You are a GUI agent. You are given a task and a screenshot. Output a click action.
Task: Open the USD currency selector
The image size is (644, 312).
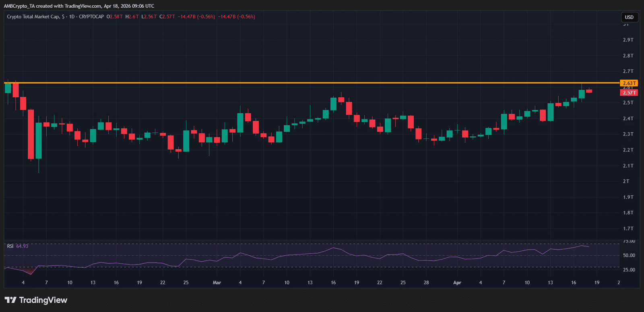tap(629, 17)
